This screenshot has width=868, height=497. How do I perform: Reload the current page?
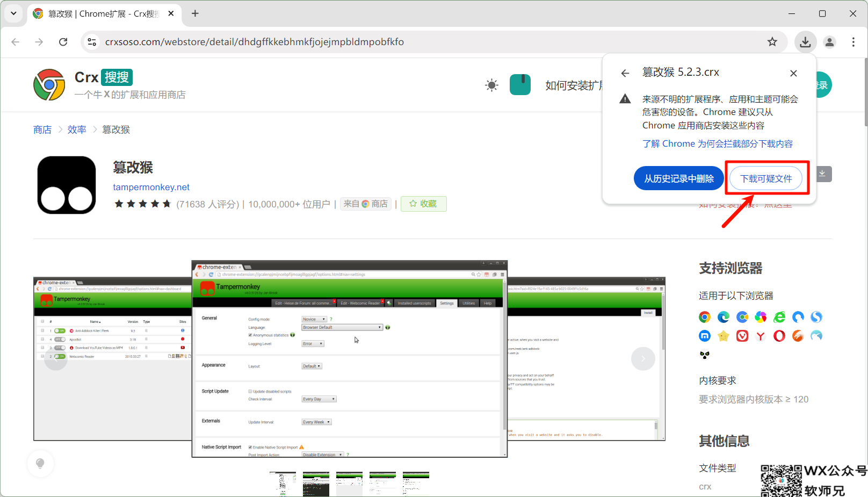[x=63, y=42]
